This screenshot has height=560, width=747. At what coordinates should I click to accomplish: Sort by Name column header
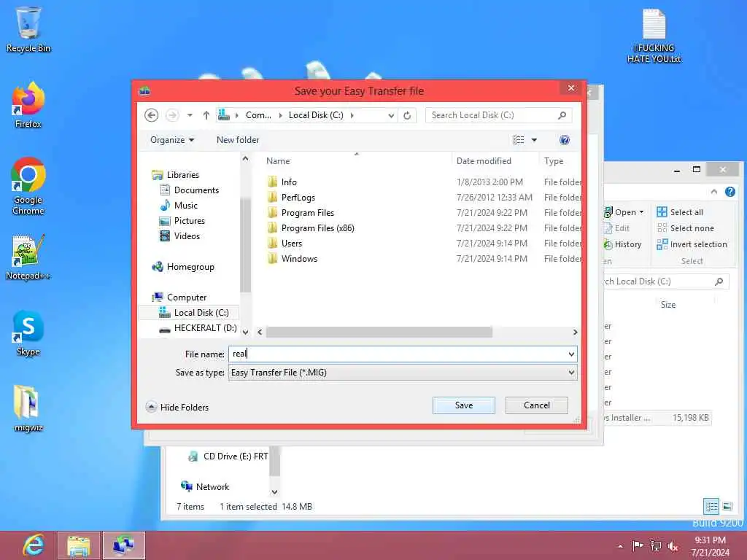[x=356, y=161]
